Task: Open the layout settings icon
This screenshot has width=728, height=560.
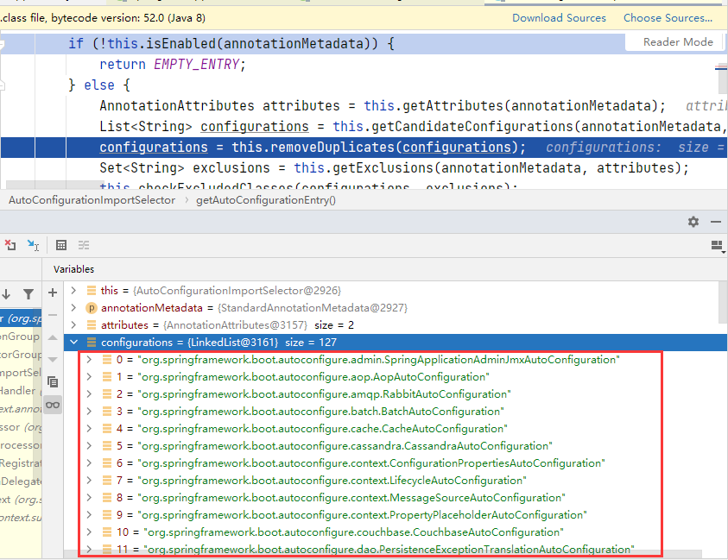Action: [716, 246]
